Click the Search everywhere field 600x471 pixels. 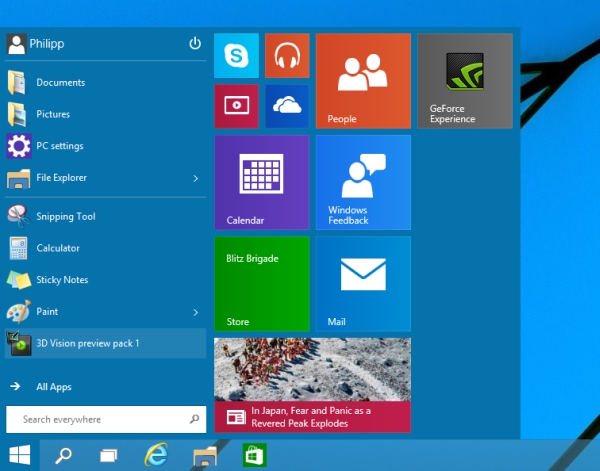pos(106,419)
